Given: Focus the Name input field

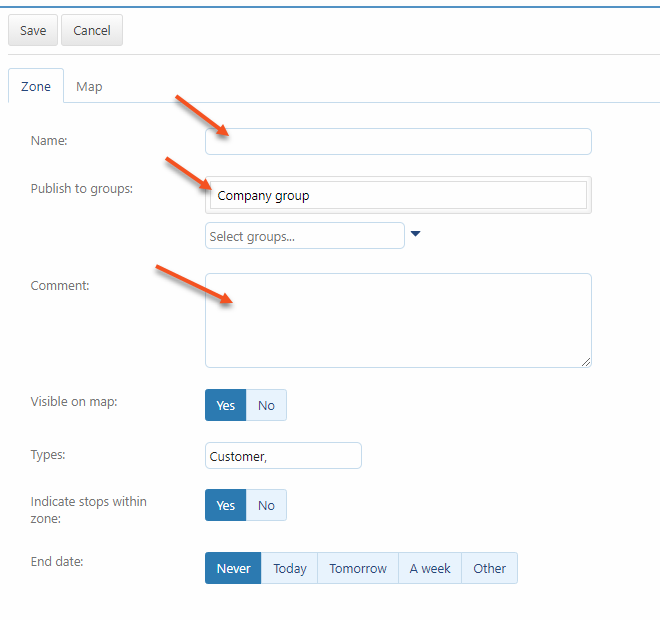Looking at the screenshot, I should coord(398,141).
